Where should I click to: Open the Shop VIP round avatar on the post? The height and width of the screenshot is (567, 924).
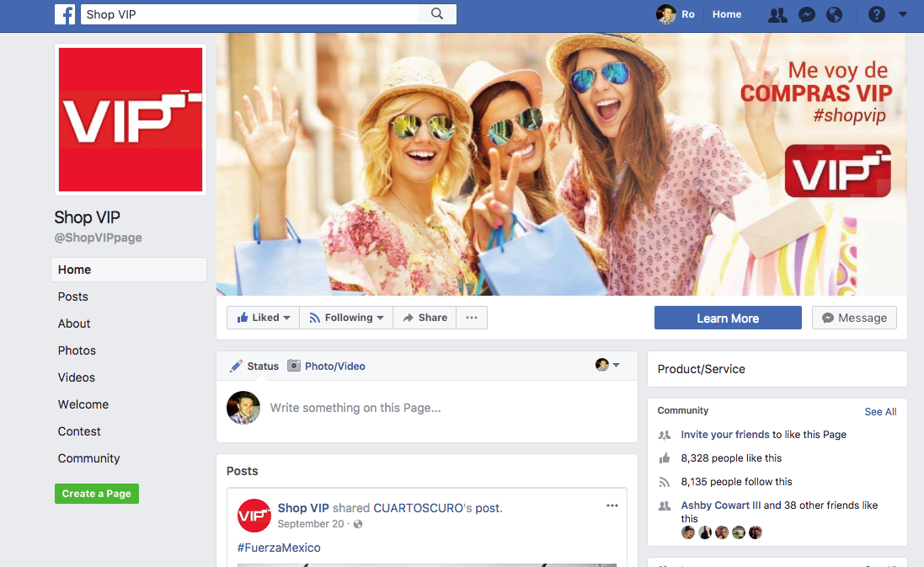click(x=254, y=516)
